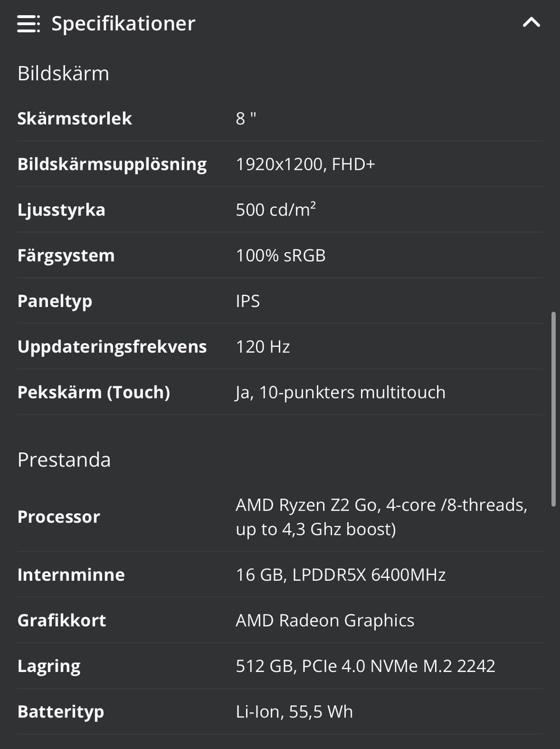The height and width of the screenshot is (749, 560).
Task: Click the list icon beside Specifikationer
Action: [29, 24]
